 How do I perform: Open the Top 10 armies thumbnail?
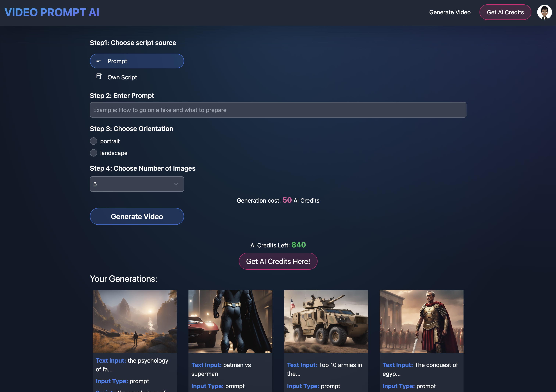pyautogui.click(x=326, y=321)
